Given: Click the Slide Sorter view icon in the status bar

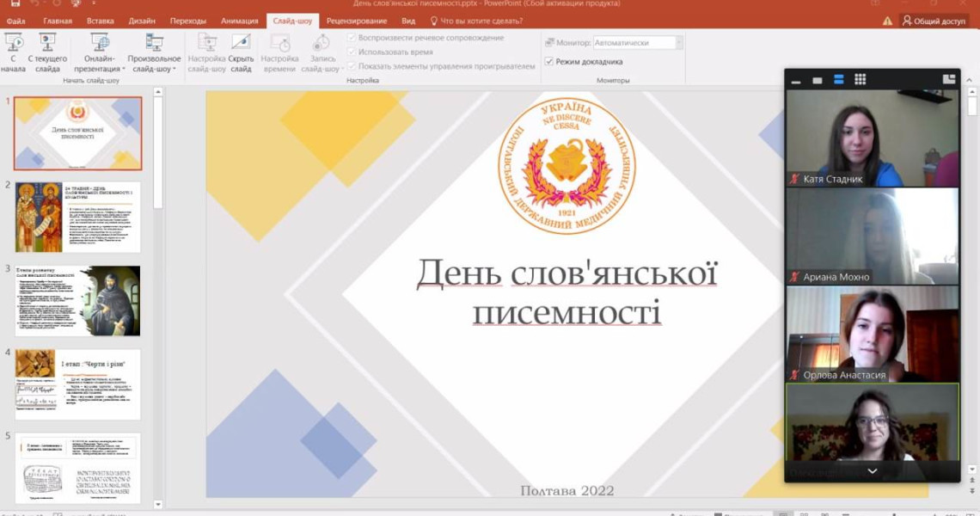Looking at the screenshot, I should (804, 513).
